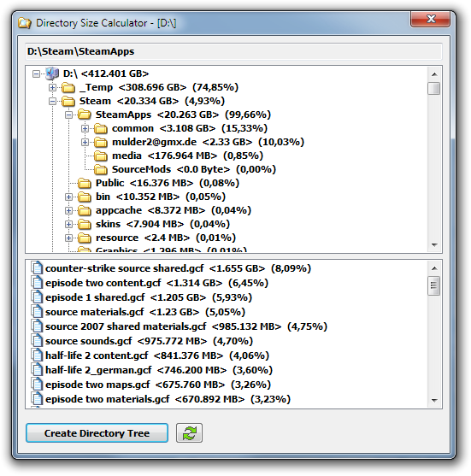471x476 pixels.
Task: Expand the appcache folder node
Action: 68,210
